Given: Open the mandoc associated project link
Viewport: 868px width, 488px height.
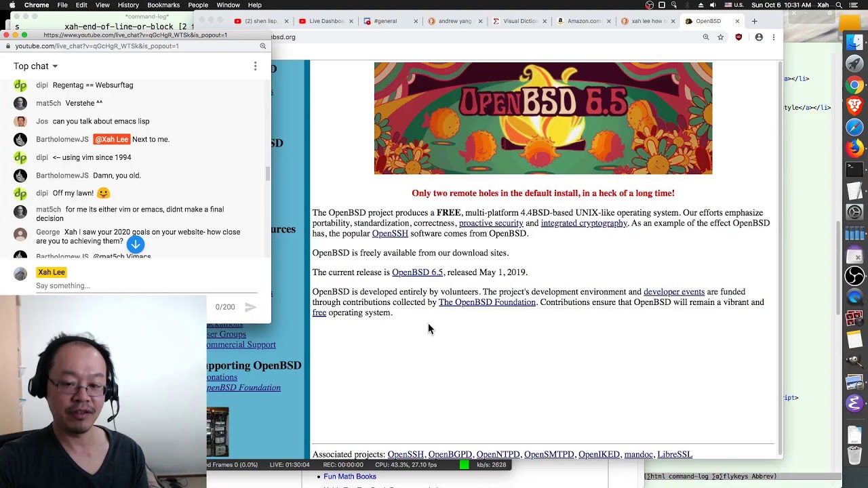Looking at the screenshot, I should point(638,455).
